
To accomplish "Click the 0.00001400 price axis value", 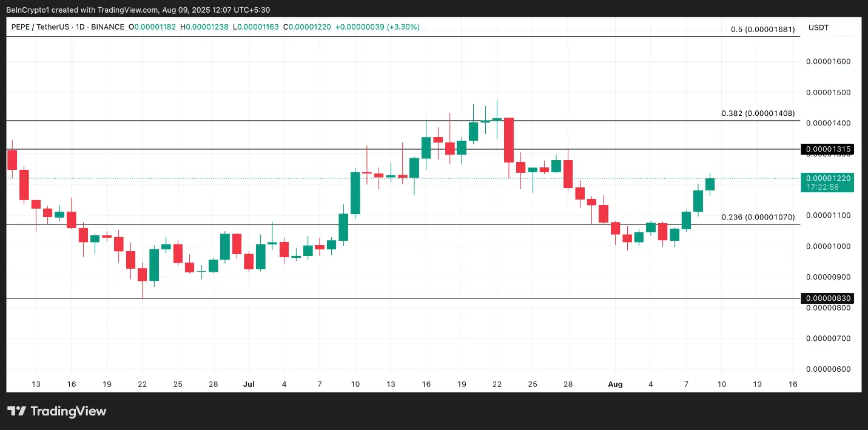I will [x=828, y=123].
